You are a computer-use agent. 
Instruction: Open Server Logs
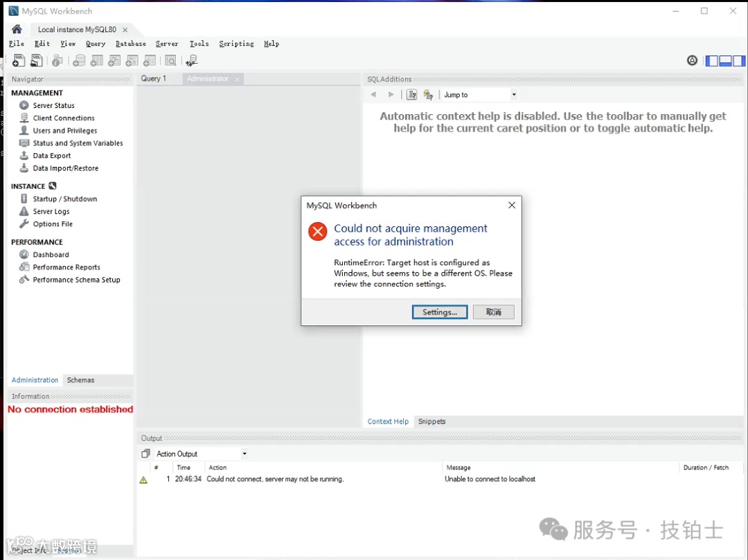[x=51, y=211]
